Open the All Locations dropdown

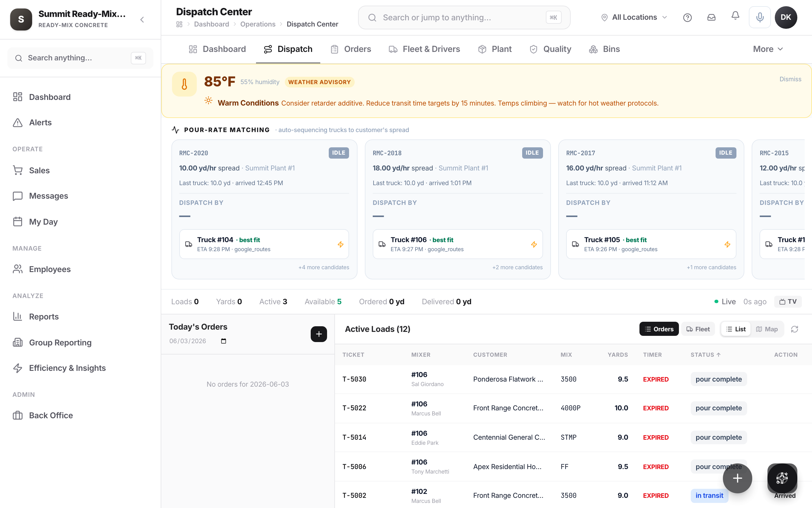pyautogui.click(x=634, y=17)
